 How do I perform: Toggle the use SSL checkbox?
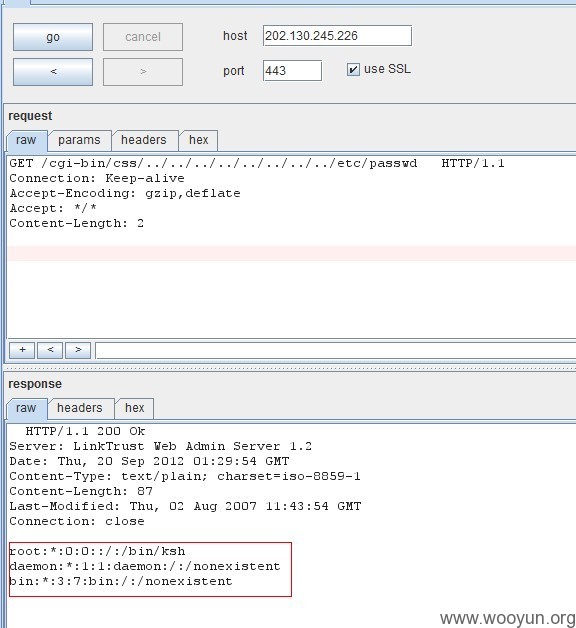(353, 70)
